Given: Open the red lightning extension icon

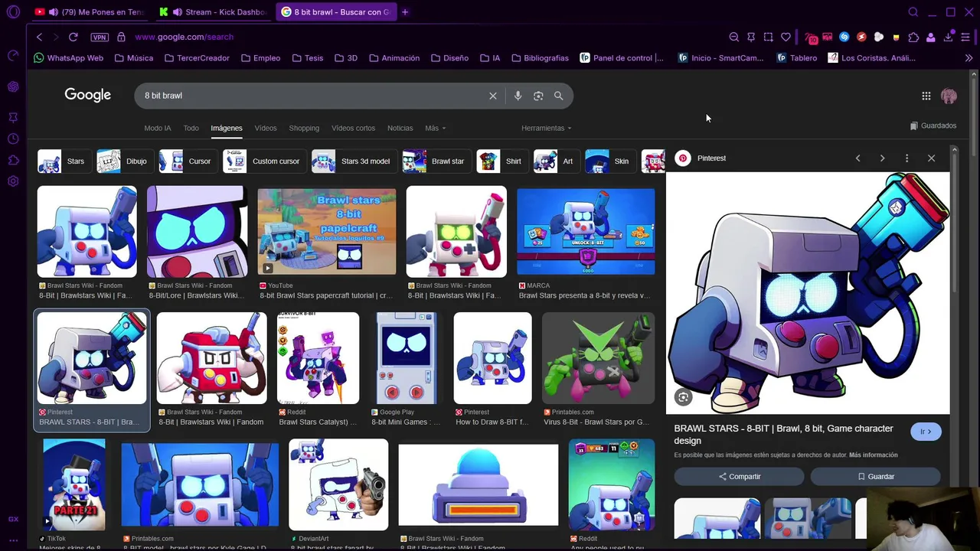Looking at the screenshot, I should (861, 37).
